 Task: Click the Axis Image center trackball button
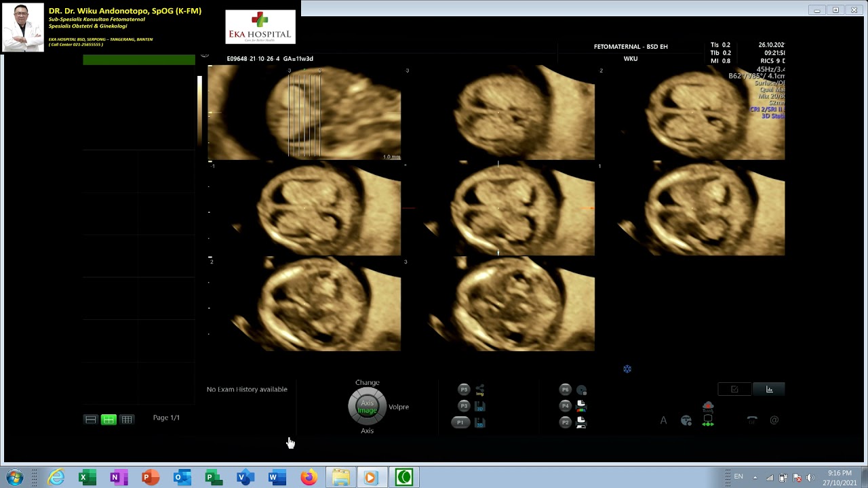367,407
